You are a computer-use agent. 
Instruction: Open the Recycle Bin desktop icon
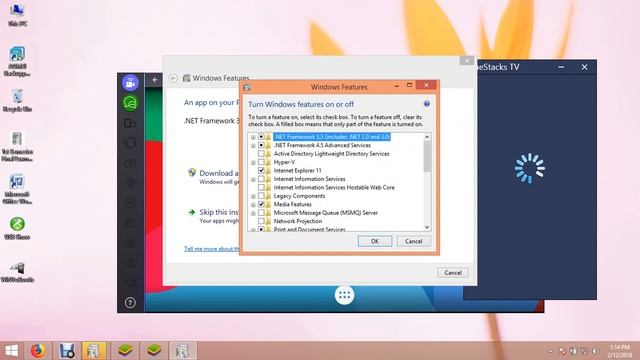[x=17, y=101]
